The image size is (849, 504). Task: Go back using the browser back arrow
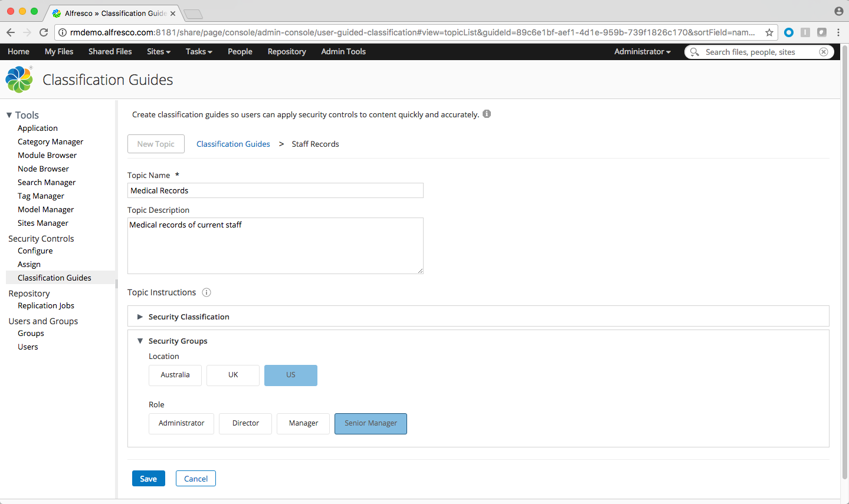pyautogui.click(x=11, y=32)
